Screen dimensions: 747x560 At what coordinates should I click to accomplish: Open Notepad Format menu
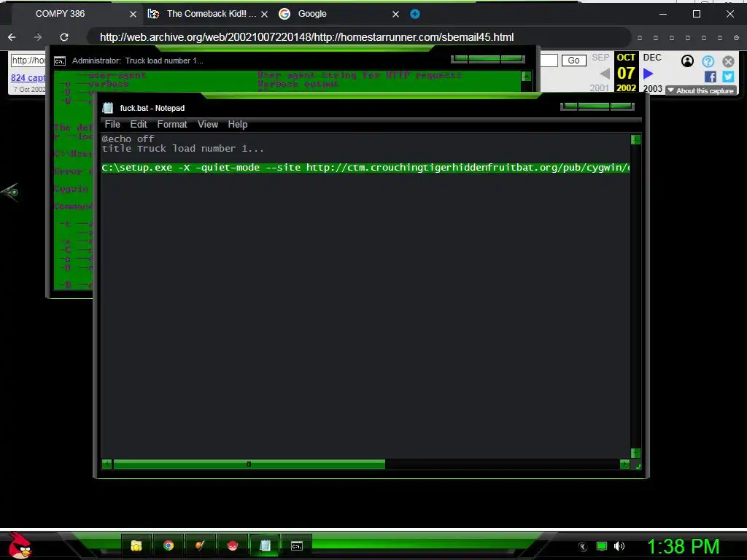click(x=172, y=124)
